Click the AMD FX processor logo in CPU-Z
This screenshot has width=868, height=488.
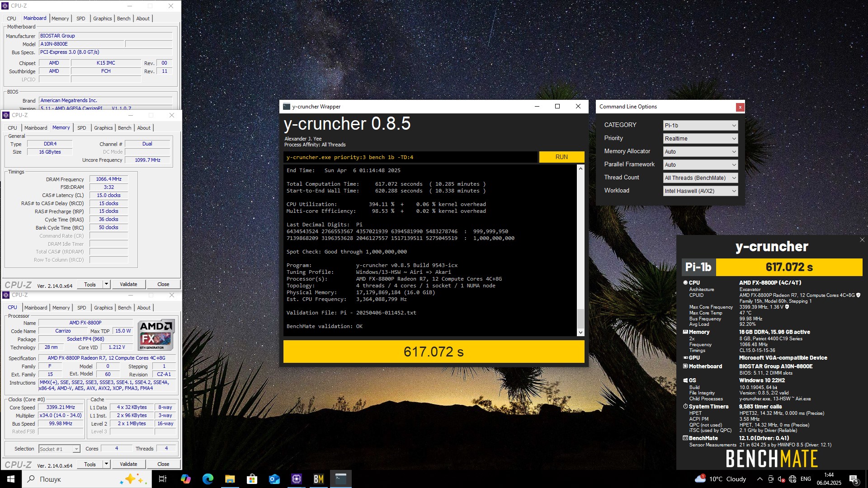(156, 334)
